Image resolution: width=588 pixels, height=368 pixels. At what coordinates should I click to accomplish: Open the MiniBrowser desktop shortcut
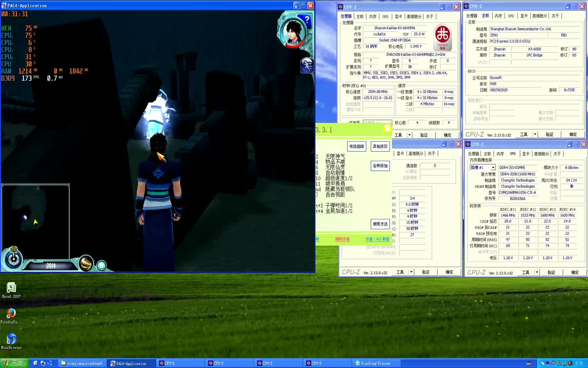[11, 341]
